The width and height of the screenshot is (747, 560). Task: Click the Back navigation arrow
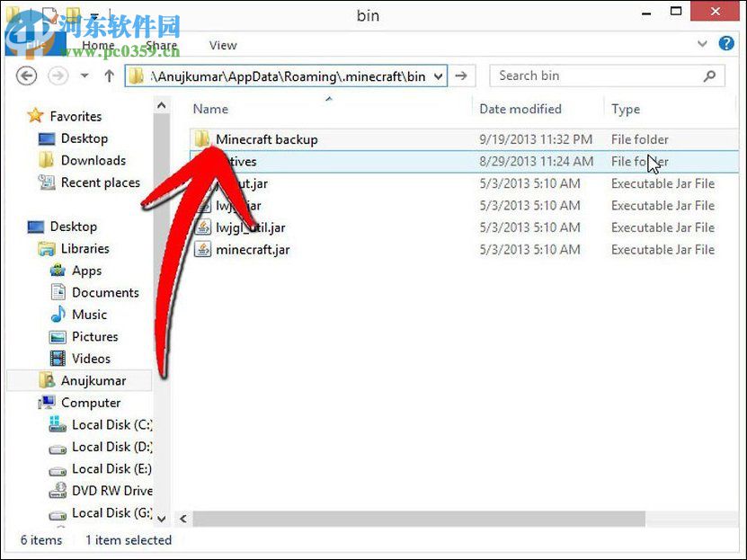pyautogui.click(x=26, y=76)
